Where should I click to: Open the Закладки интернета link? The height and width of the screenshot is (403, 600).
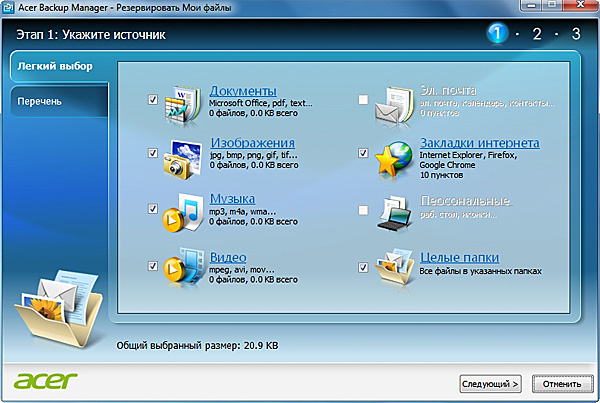click(x=481, y=143)
